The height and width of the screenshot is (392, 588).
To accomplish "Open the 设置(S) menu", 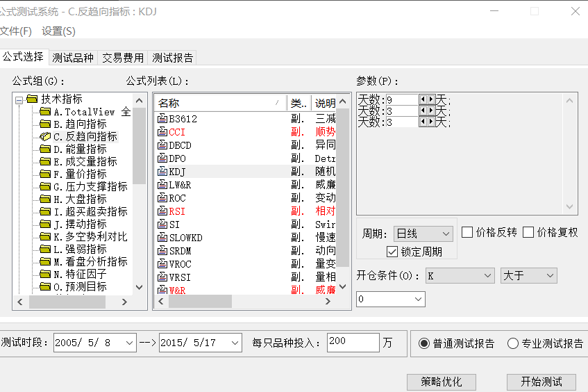I will 58,31.
